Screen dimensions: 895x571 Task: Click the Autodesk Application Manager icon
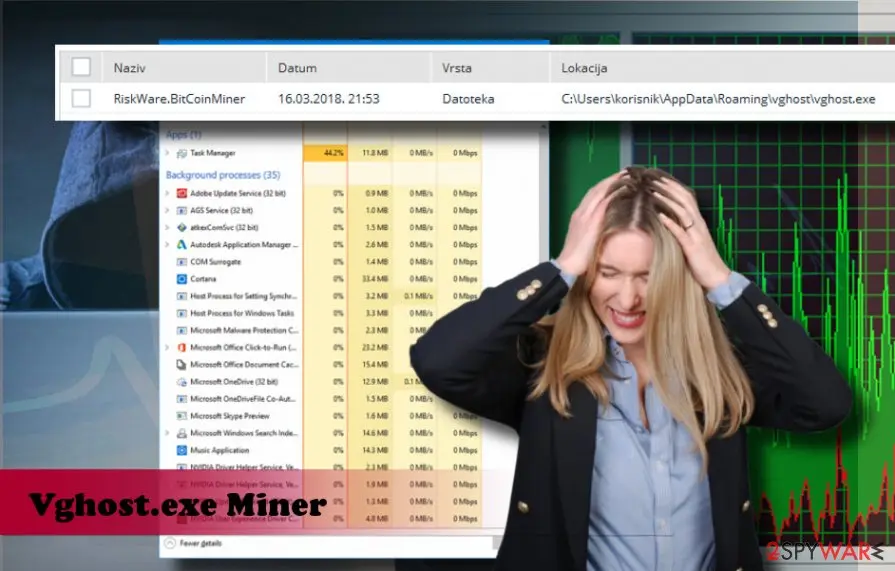[x=182, y=244]
